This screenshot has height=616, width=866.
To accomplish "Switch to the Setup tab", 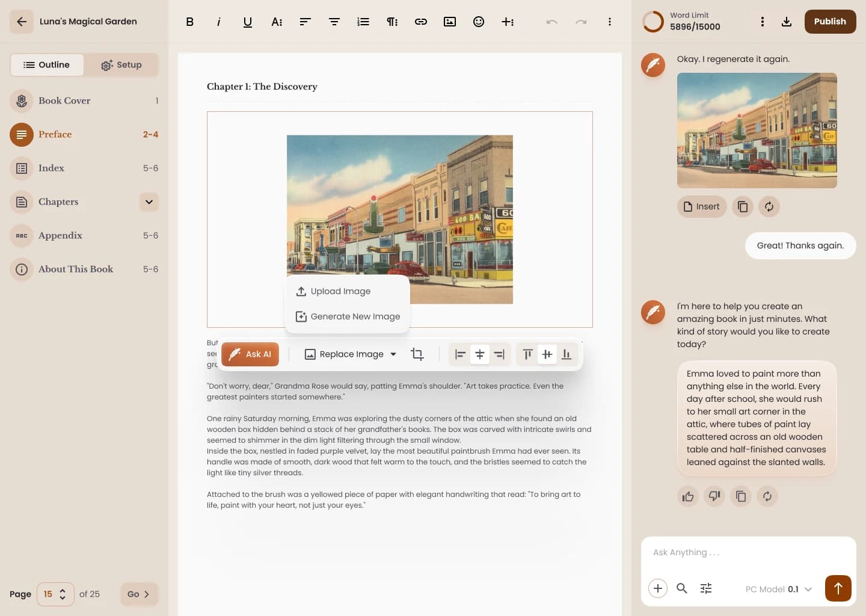I will click(x=121, y=65).
